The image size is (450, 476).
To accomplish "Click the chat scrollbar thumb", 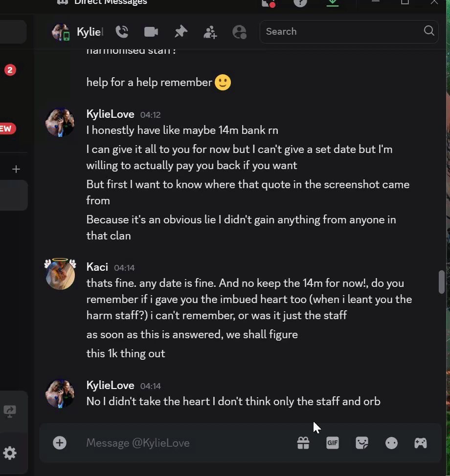I will [442, 281].
